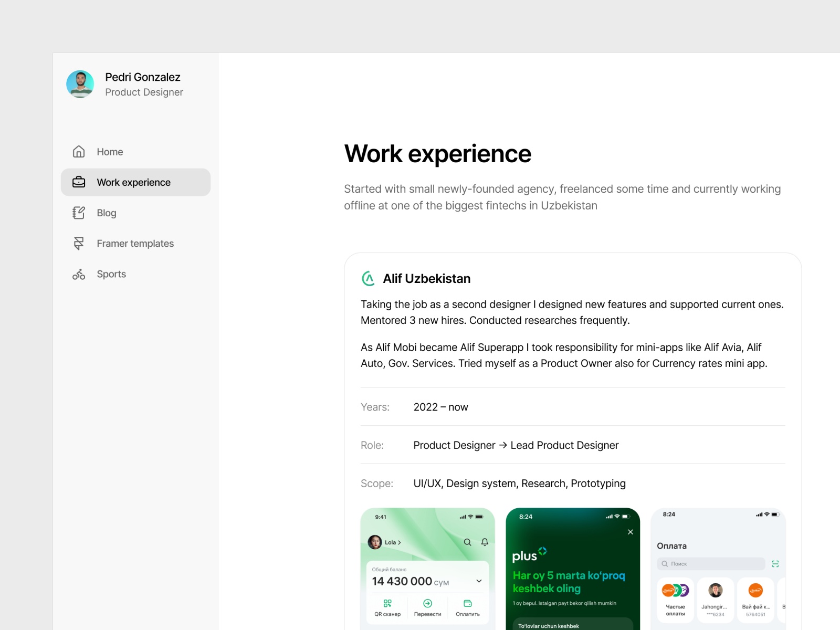
Task: Click the plus logo in green mockup
Action: pos(529,554)
